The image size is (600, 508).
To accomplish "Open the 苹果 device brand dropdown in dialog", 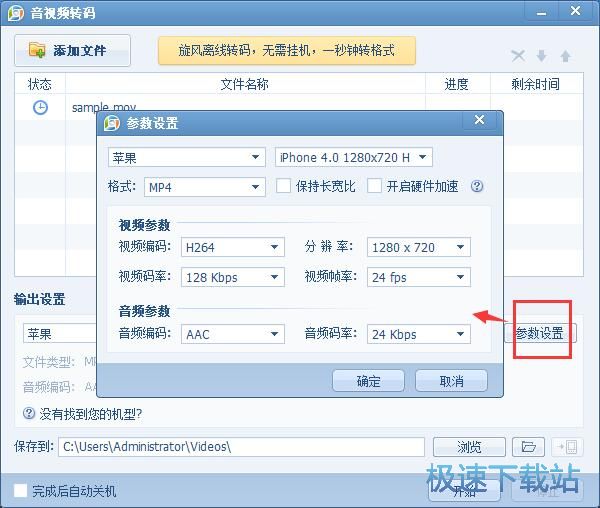I will pyautogui.click(x=187, y=157).
